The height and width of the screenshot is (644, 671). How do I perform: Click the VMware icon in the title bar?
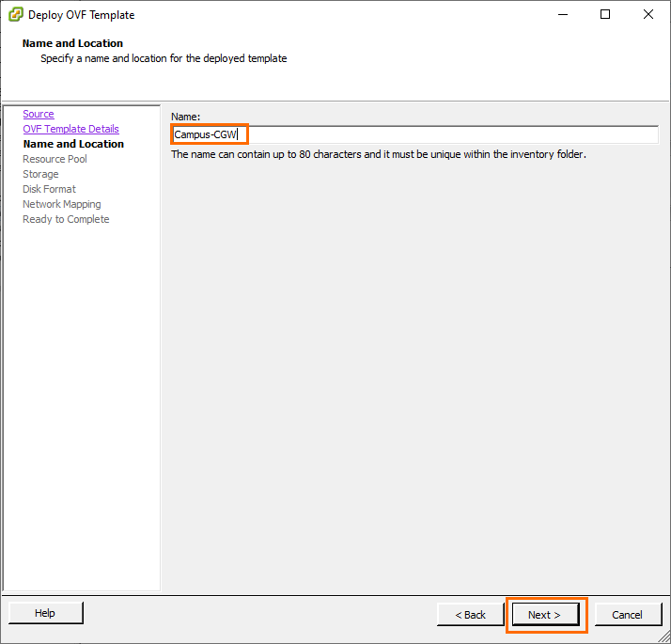click(x=15, y=15)
